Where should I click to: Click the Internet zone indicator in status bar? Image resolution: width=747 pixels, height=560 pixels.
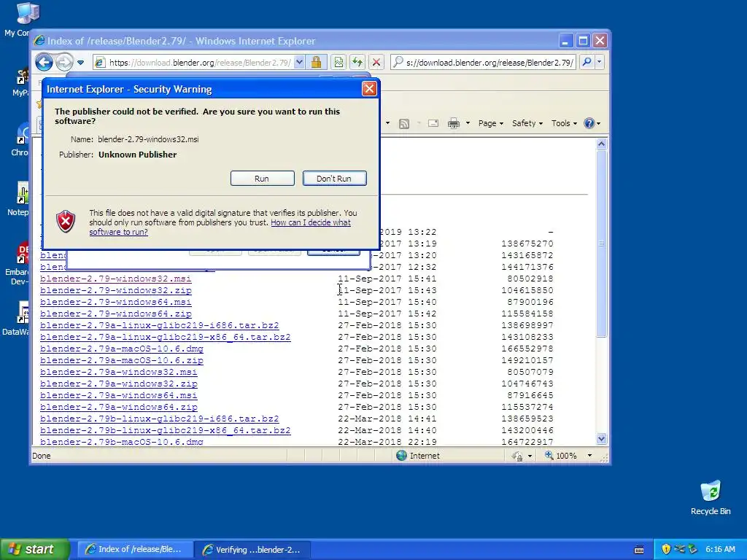point(418,456)
